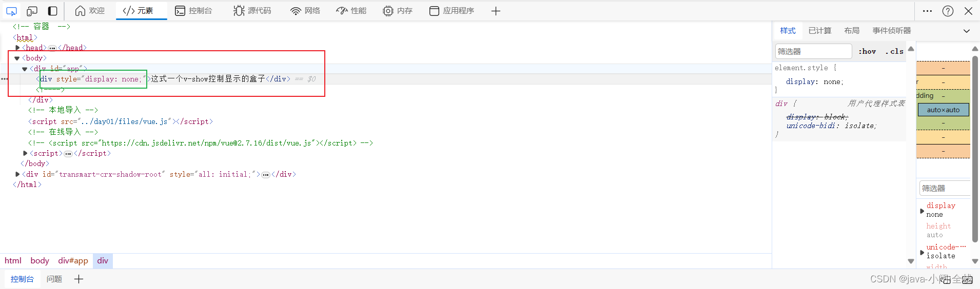Open the 欢迎 (Welcome) tab

point(90,11)
